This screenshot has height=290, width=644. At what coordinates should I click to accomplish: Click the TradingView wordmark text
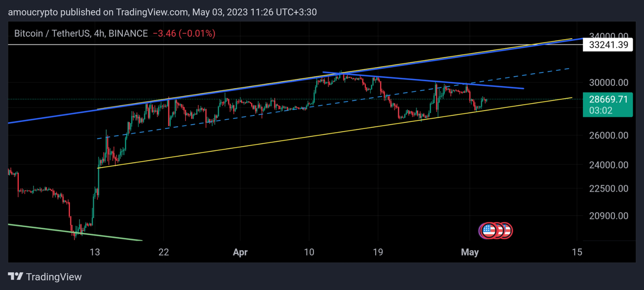tap(54, 277)
